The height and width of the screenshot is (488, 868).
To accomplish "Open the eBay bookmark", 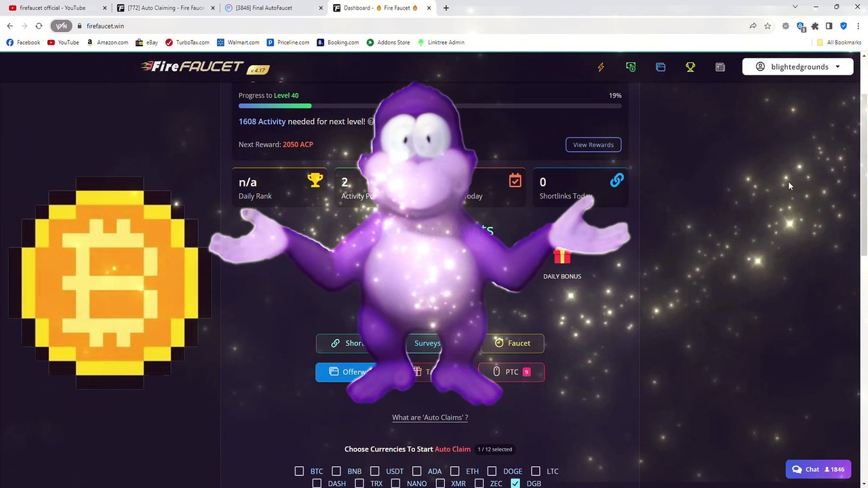I will [x=146, y=42].
